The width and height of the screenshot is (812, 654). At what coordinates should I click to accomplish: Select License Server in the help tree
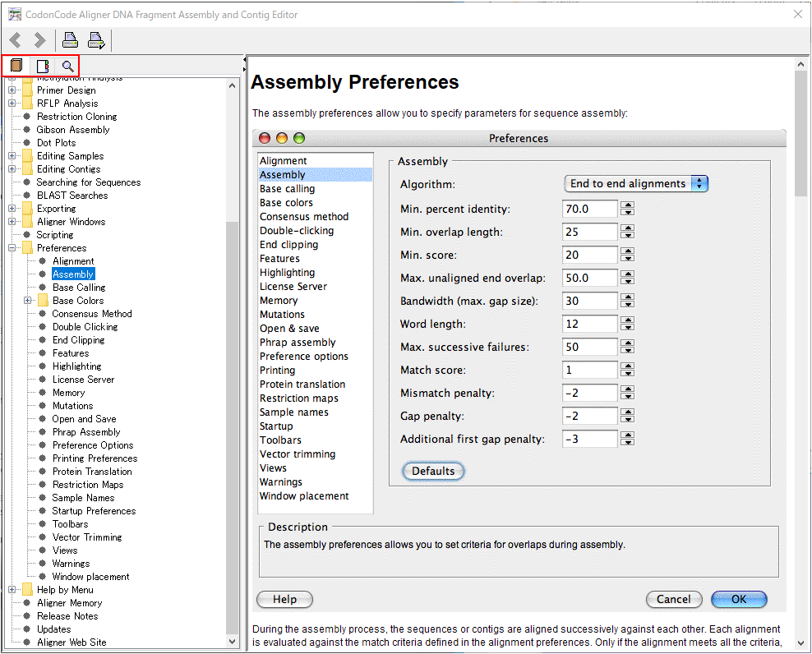pos(83,380)
